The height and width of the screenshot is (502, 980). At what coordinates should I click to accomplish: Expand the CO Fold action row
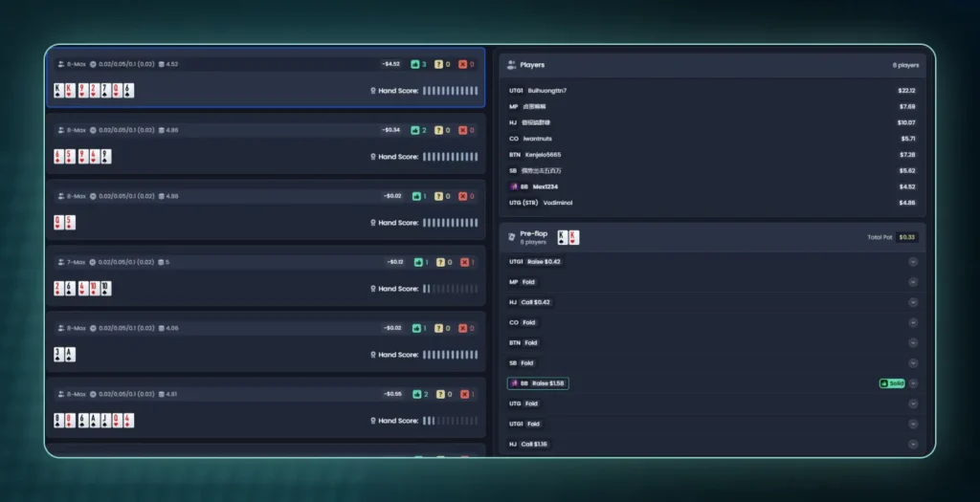tap(913, 323)
